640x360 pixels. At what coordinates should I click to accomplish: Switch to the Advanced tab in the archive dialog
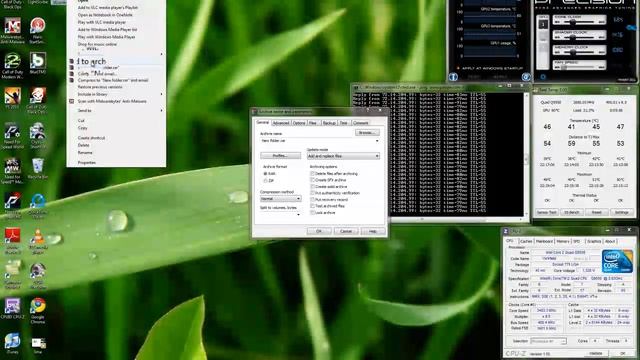pos(281,123)
